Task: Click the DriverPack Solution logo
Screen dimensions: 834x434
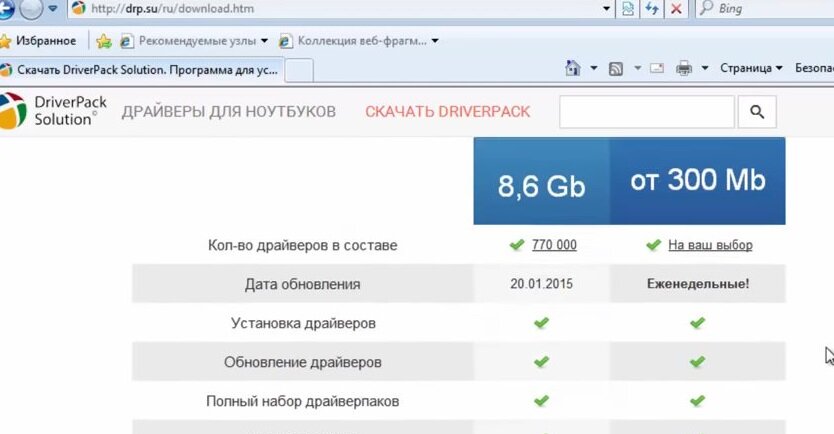Action: click(53, 111)
